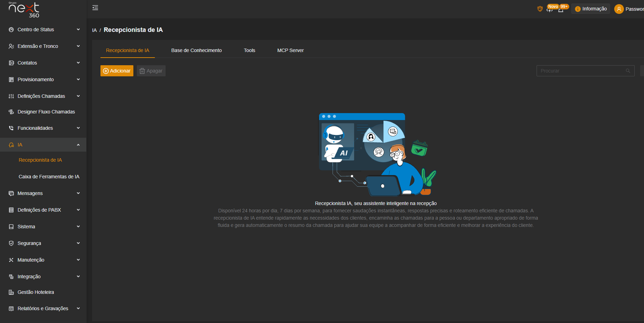Click the Mensagens chat icon
This screenshot has width=644, height=323.
[x=11, y=193]
